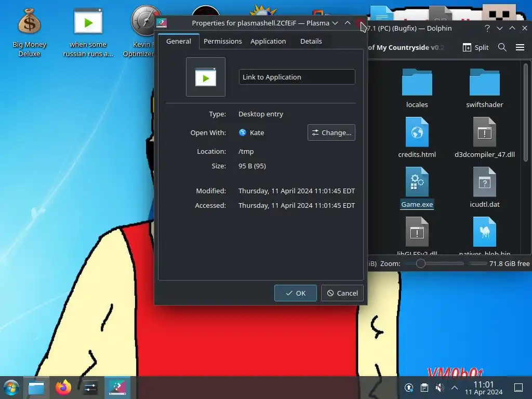
Task: Confirm with the OK button
Action: pyautogui.click(x=296, y=293)
